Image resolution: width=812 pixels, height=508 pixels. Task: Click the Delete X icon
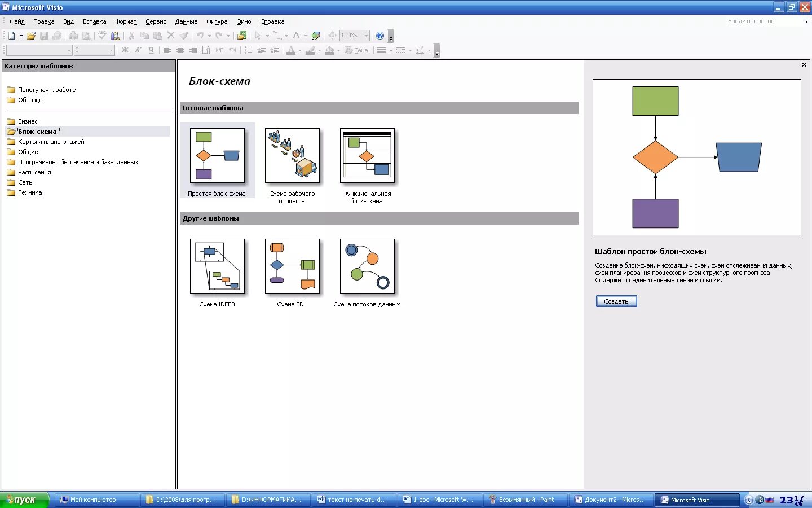coord(171,36)
